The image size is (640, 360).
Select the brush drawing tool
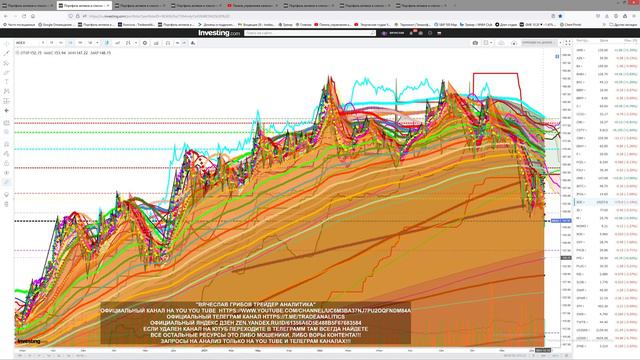pos(7,73)
